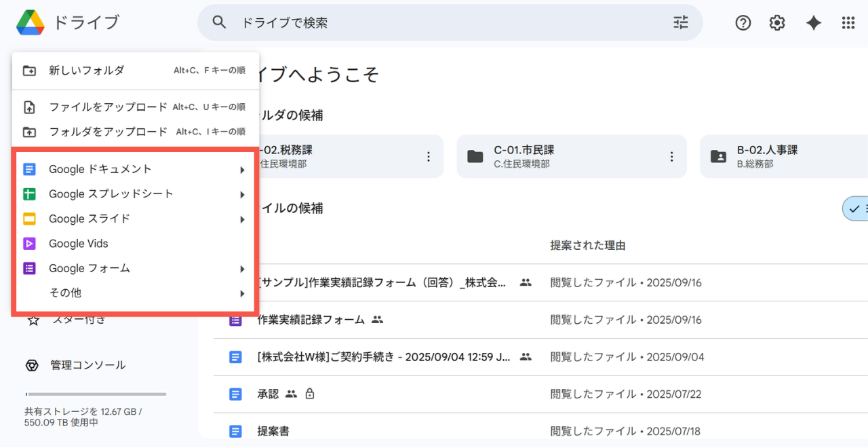The image size is (868, 448).
Task: Click the Docs icon beside [株式会社W様]ご契約手続き
Action: [235, 357]
